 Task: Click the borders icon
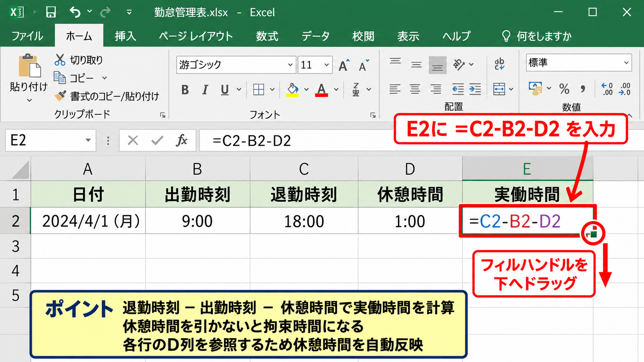click(x=259, y=90)
